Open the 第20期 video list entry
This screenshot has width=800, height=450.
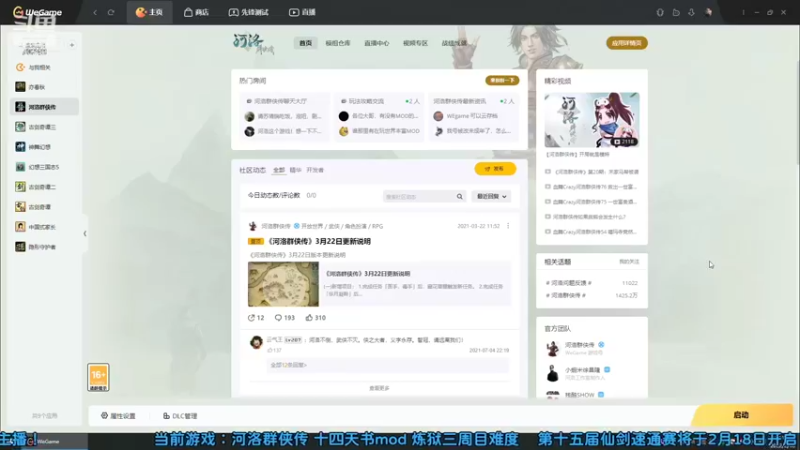pos(592,172)
